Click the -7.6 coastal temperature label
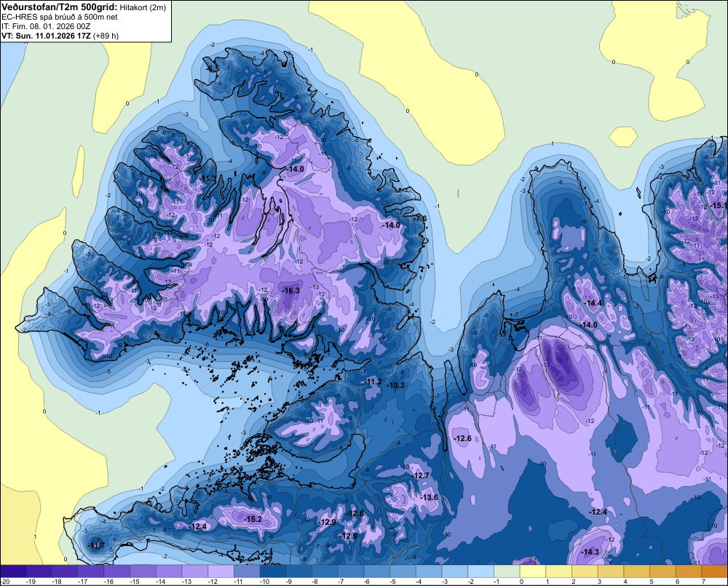 (x=421, y=218)
